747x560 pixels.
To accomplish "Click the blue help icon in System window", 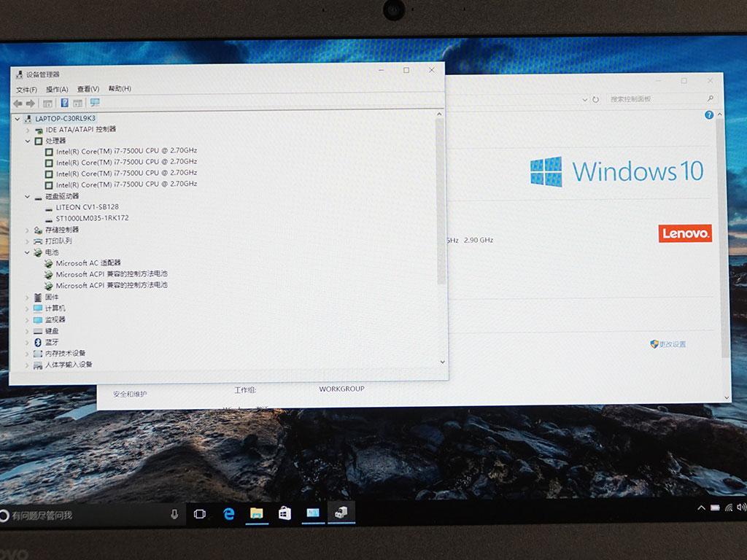I will (x=709, y=114).
